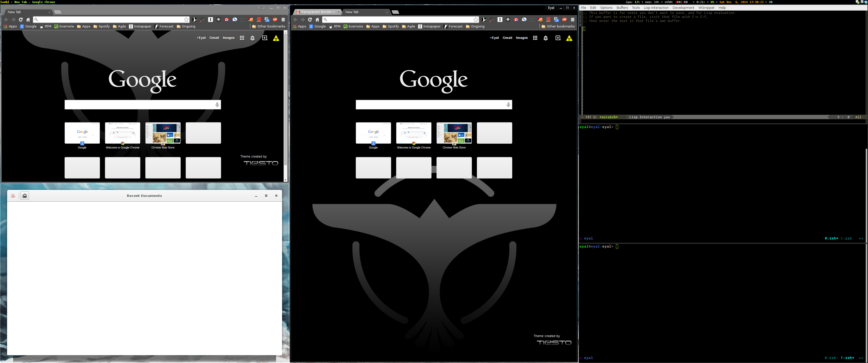This screenshot has width=868, height=363.
Task: Click the asterisk extension icon, left Chrome
Action: [x=219, y=19]
